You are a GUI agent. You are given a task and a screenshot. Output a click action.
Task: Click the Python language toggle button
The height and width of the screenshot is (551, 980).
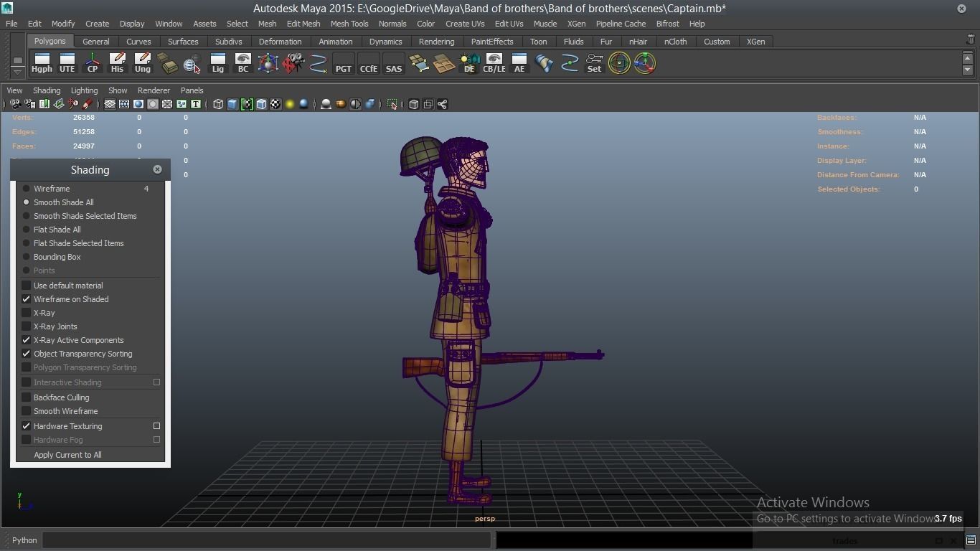coord(24,540)
